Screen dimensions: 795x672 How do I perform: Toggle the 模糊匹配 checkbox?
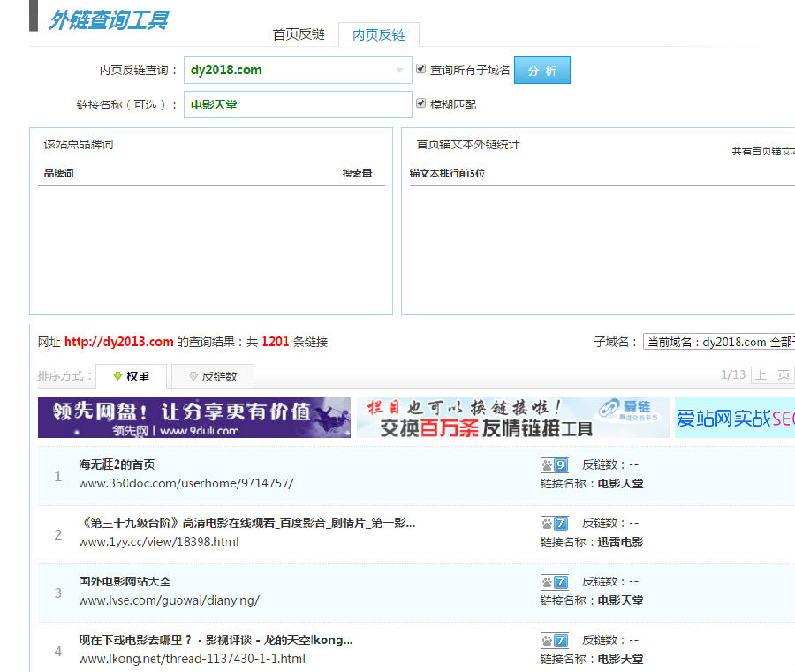420,103
